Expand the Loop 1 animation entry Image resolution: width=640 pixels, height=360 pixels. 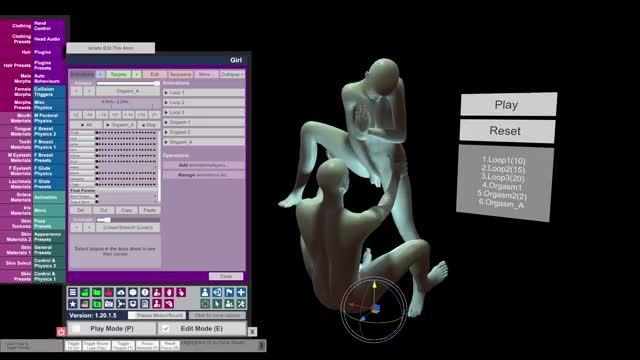(204, 93)
